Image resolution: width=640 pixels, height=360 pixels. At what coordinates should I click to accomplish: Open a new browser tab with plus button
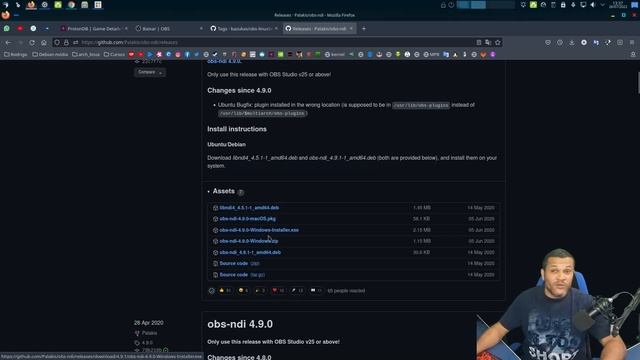[x=364, y=29]
